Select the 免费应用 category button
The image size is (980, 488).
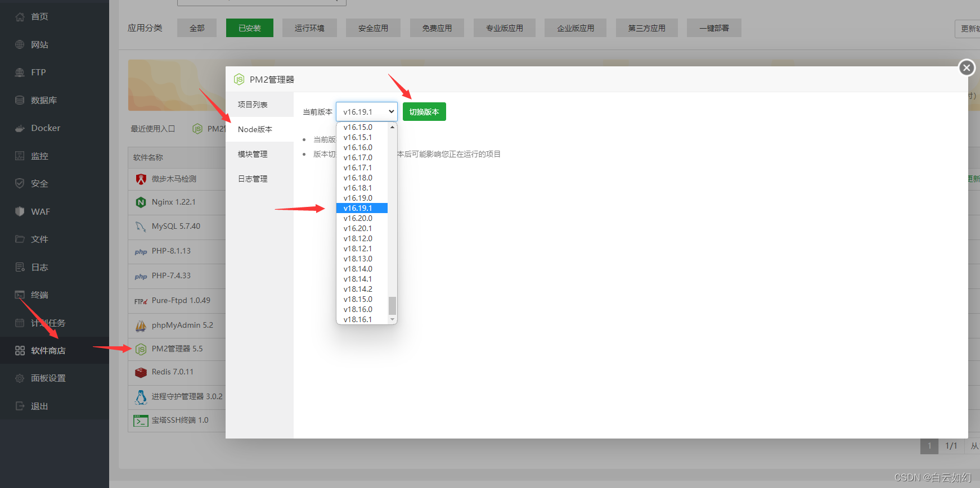pos(437,28)
